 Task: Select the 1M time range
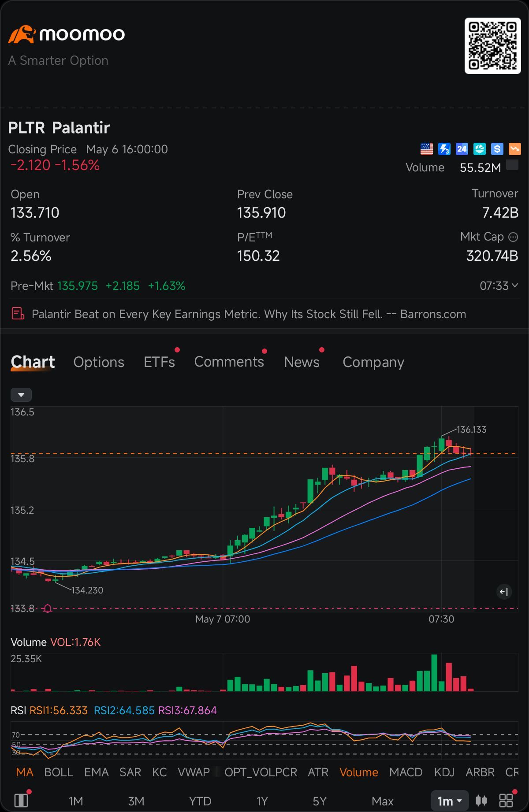point(76,801)
